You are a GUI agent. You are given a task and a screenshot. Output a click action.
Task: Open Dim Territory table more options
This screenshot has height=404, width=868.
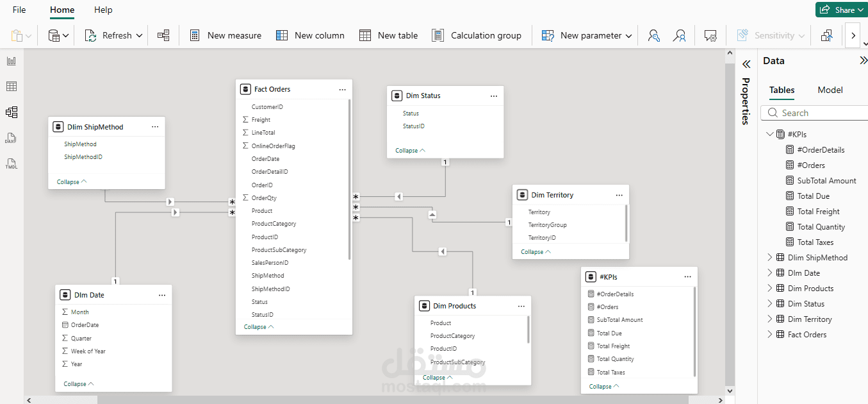(619, 195)
